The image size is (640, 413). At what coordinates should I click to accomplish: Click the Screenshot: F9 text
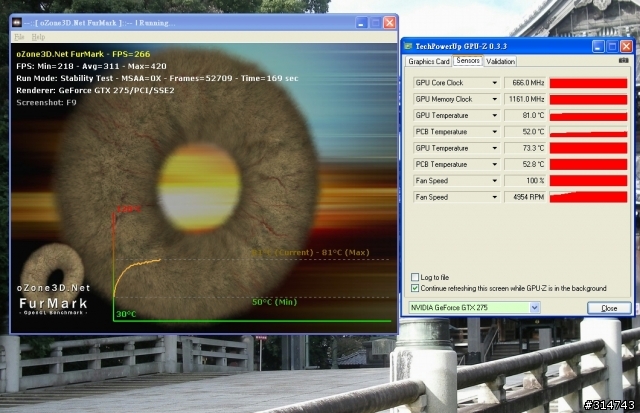[x=46, y=102]
